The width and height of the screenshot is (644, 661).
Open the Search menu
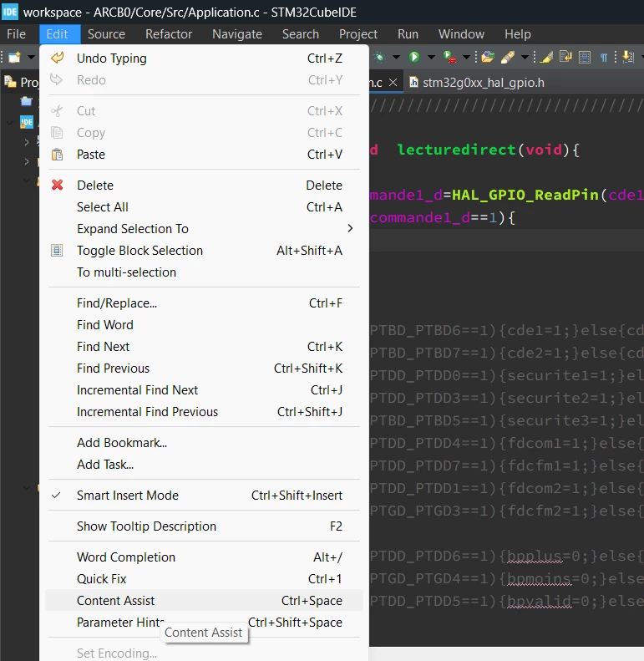tap(301, 33)
